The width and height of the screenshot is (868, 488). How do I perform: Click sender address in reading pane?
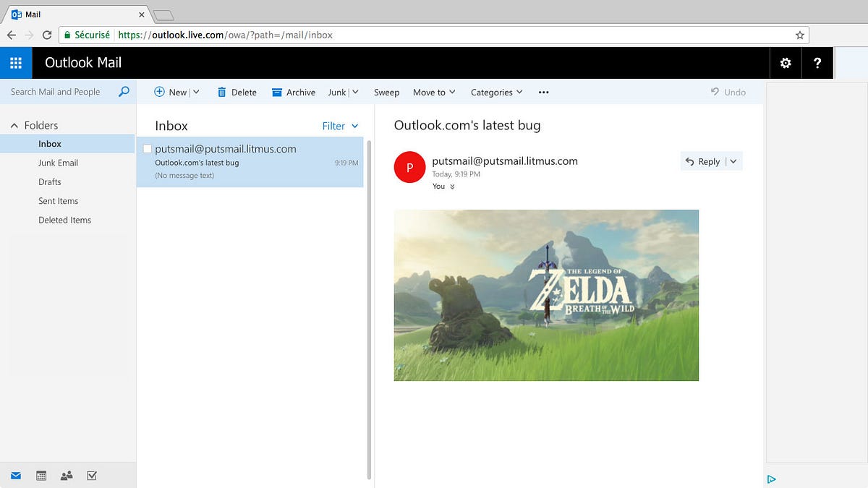pyautogui.click(x=505, y=161)
